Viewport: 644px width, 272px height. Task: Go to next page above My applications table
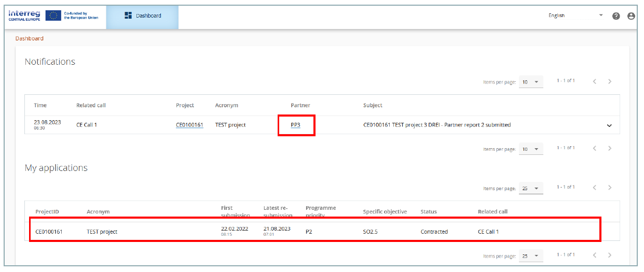[610, 188]
